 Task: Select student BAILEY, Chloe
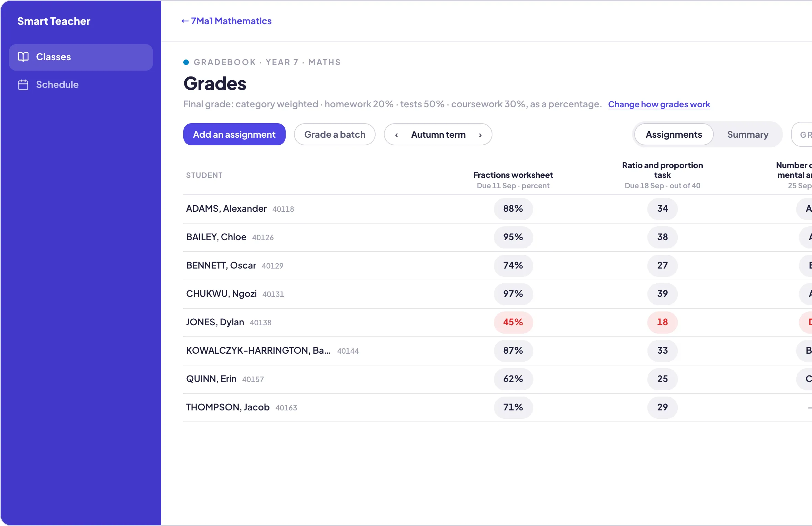[x=216, y=237]
